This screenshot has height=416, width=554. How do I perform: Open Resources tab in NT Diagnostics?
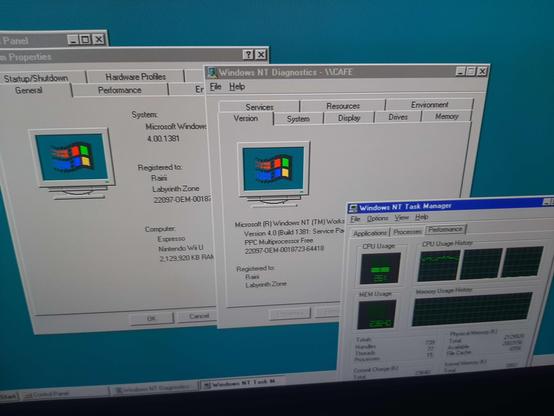343,106
